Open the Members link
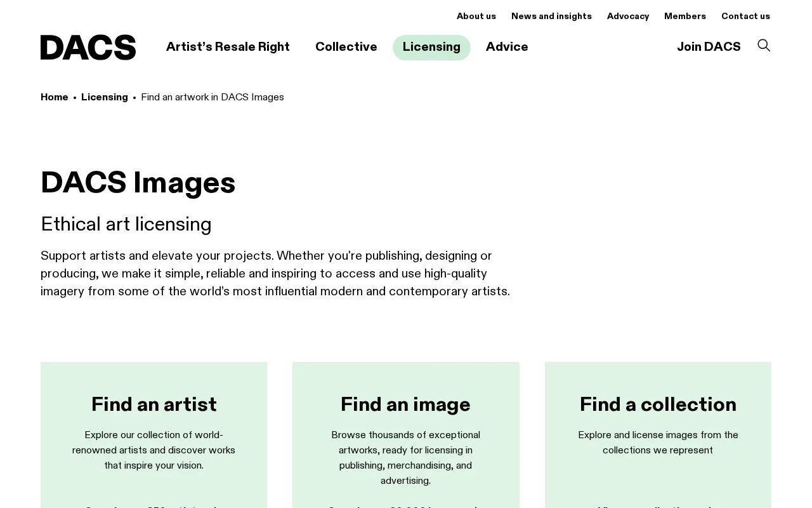Viewport: 812px width, 508px height. tap(685, 17)
